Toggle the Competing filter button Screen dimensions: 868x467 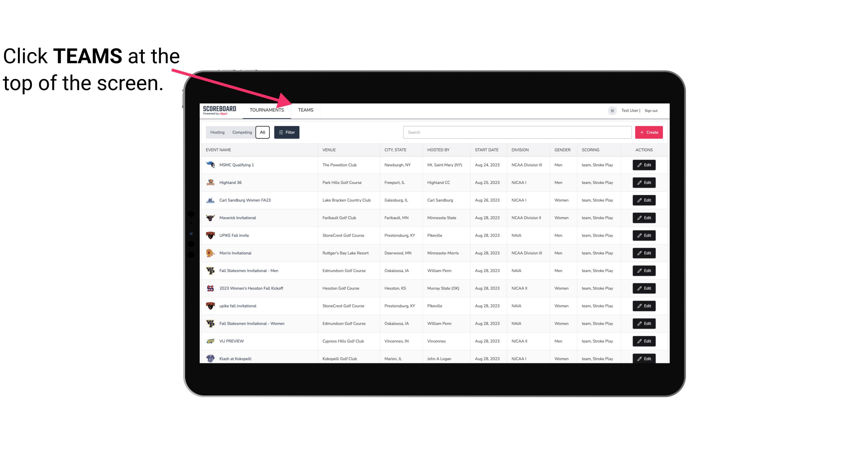coord(241,132)
